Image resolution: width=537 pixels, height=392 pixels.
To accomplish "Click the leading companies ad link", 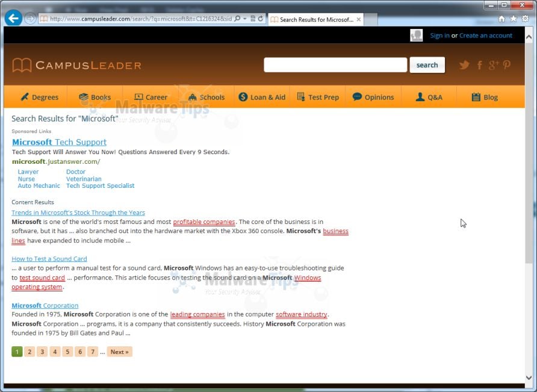I will [x=197, y=314].
